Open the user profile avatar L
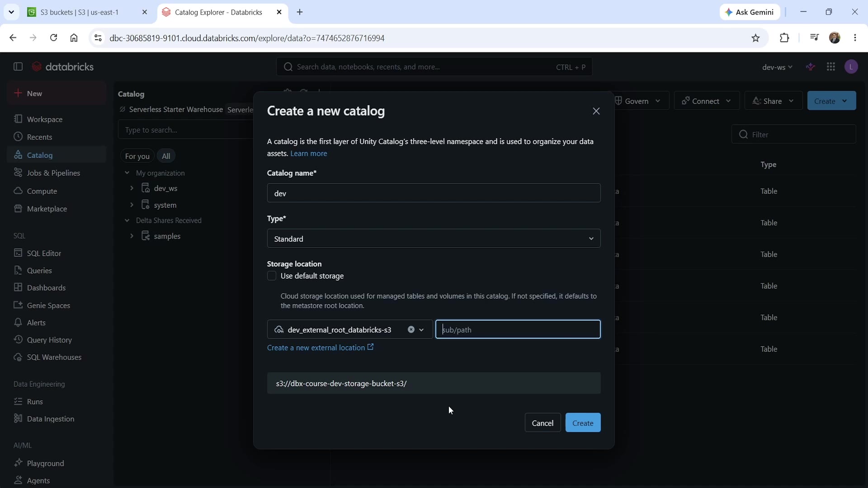Viewport: 868px width, 488px height. 851,67
